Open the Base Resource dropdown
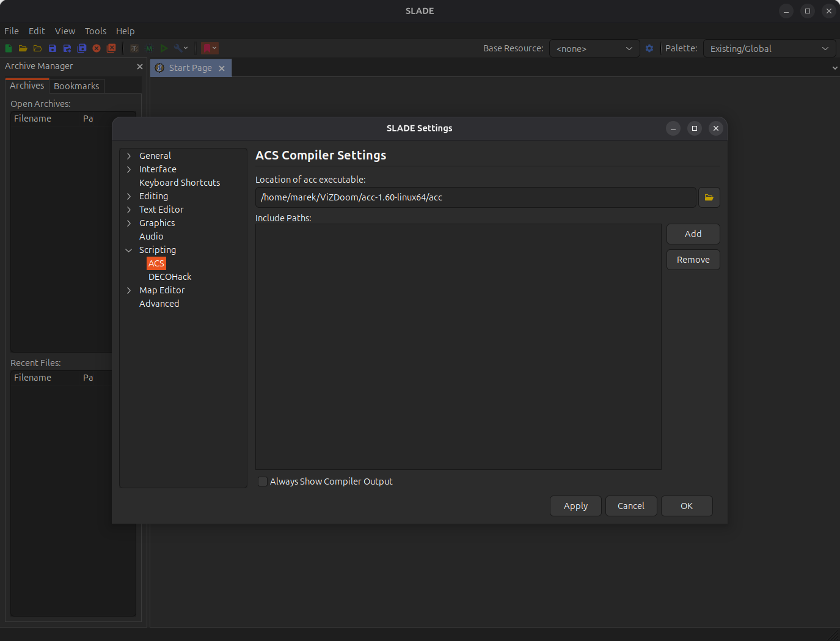 (594, 48)
